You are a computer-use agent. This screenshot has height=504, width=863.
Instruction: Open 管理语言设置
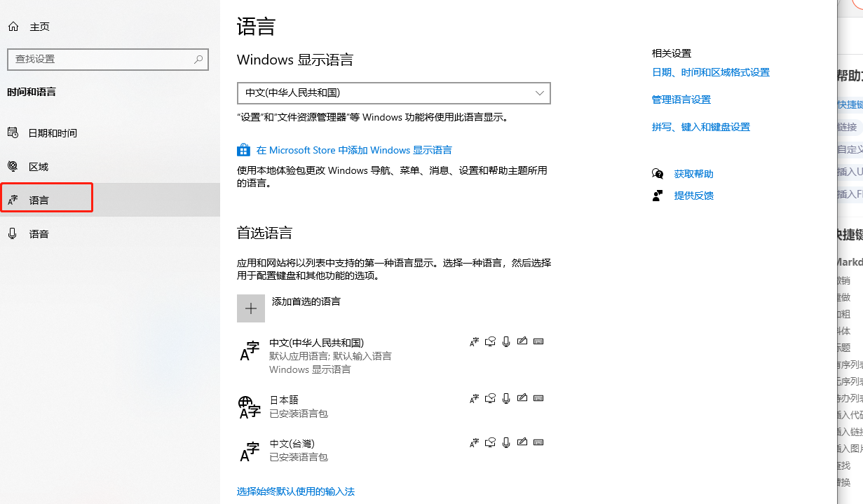(x=681, y=100)
